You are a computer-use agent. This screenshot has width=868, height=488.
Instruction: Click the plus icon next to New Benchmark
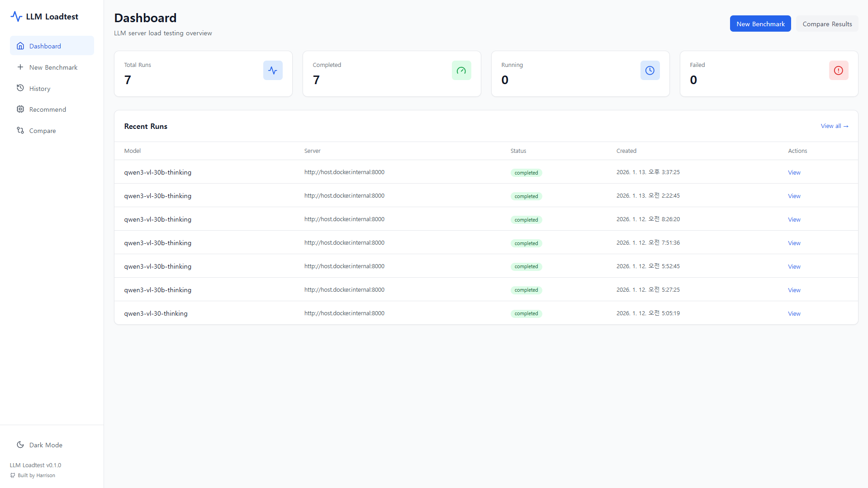20,67
